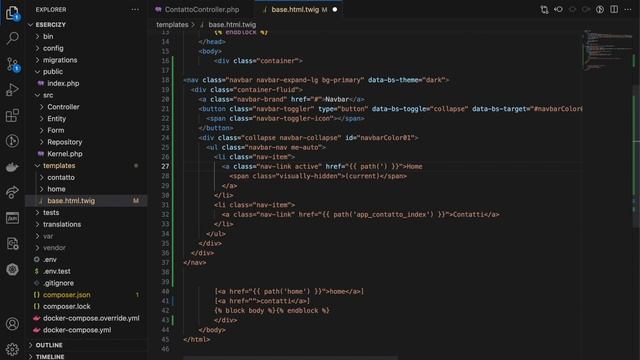Open the Extensions view icon
640x360 pixels.
point(12,116)
